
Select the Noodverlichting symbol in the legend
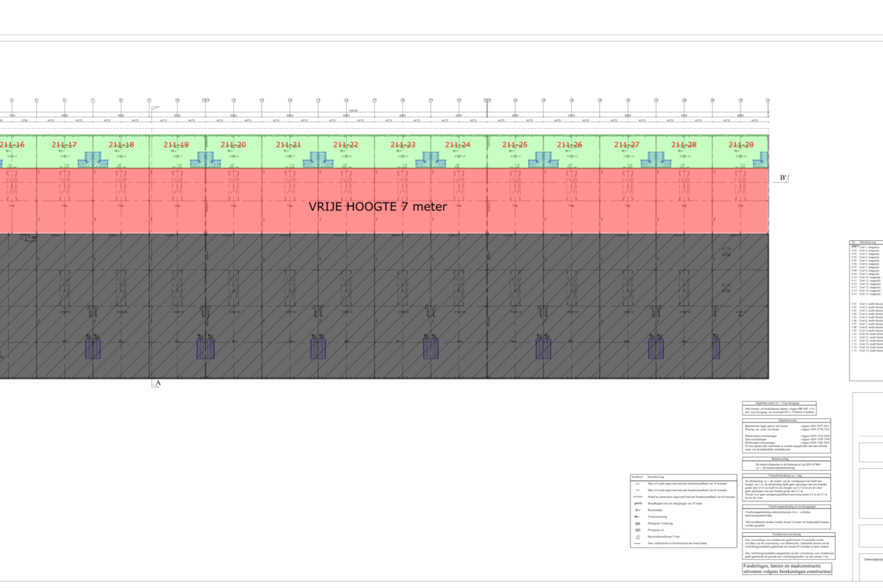pyautogui.click(x=637, y=516)
